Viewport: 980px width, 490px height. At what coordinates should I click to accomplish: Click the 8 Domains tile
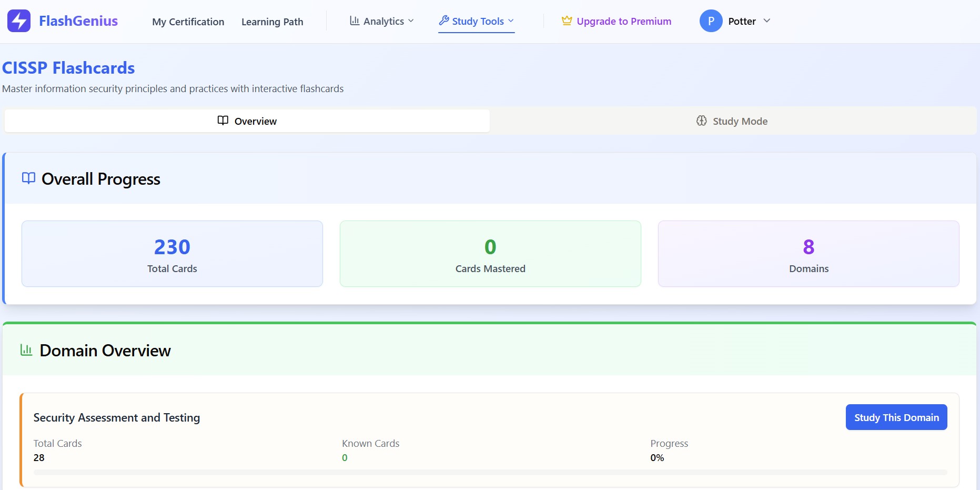(809, 254)
